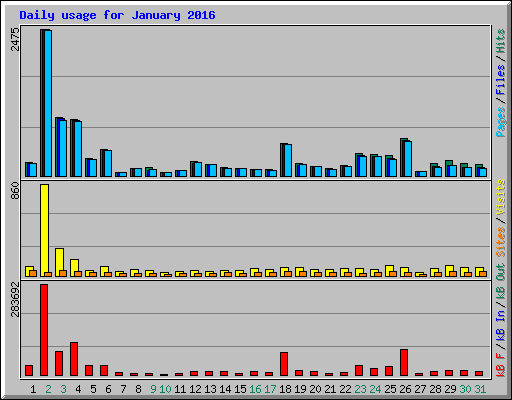512x400 pixels.
Task: Click day 13 on the x-axis
Action: click(210, 389)
